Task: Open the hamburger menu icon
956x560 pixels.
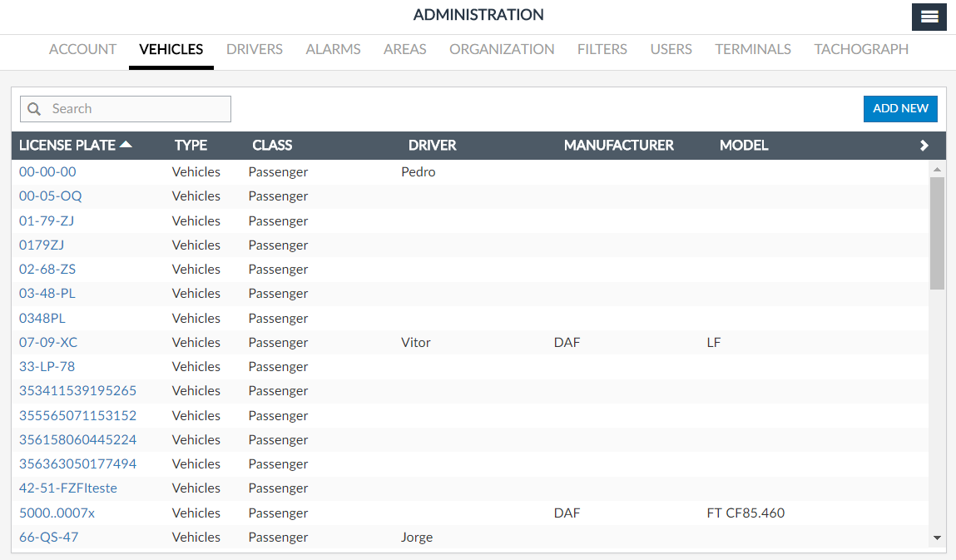Action: 929,17
